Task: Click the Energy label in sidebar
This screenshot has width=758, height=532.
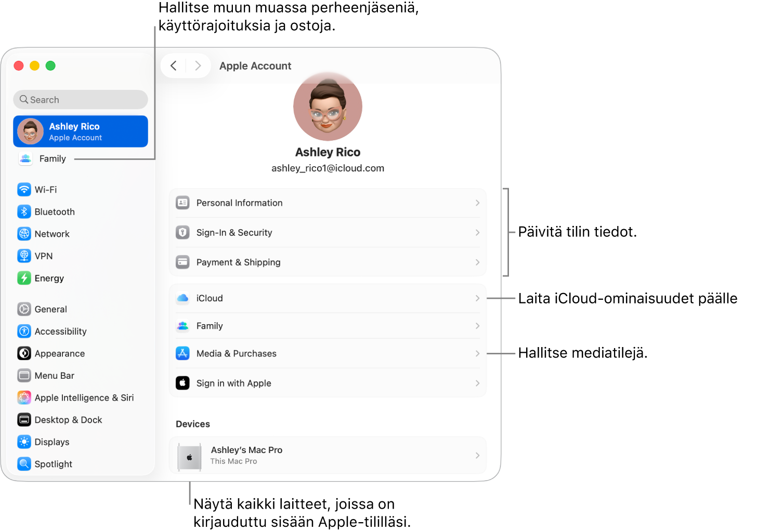Action: (x=49, y=278)
